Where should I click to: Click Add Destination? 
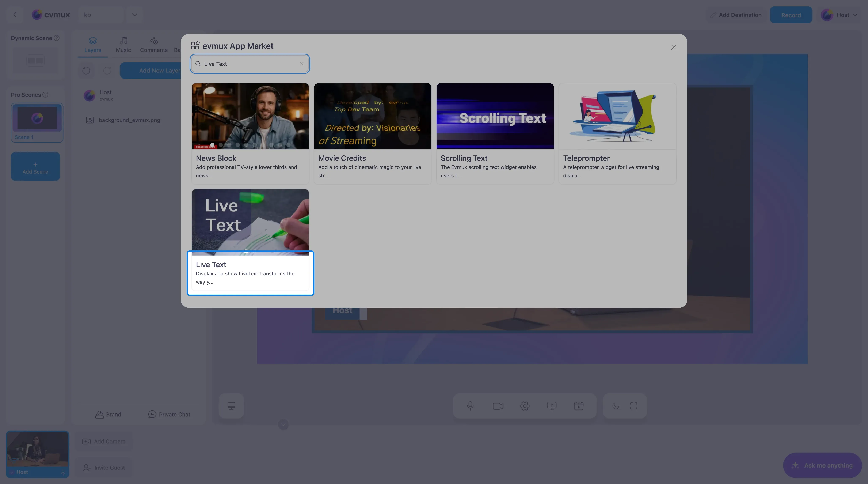(736, 15)
